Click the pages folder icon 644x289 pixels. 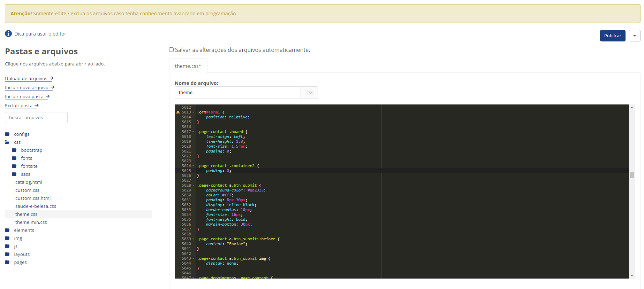tap(7, 262)
